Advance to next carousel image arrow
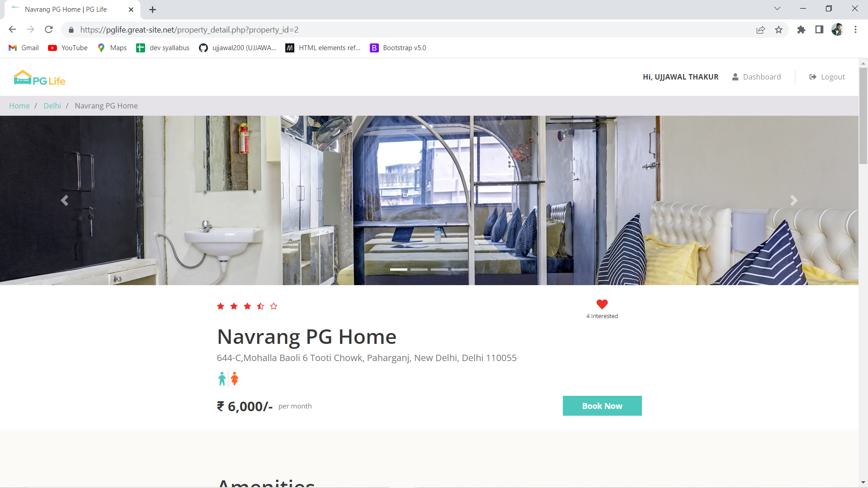868x488 pixels. 793,200
